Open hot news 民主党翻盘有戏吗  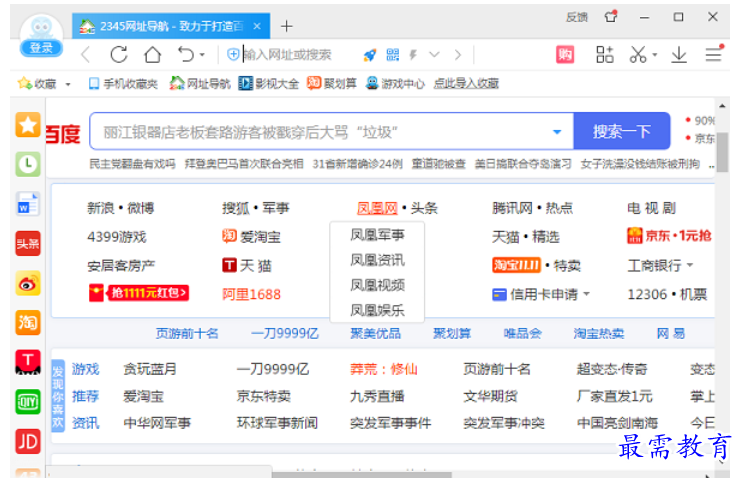(132, 164)
